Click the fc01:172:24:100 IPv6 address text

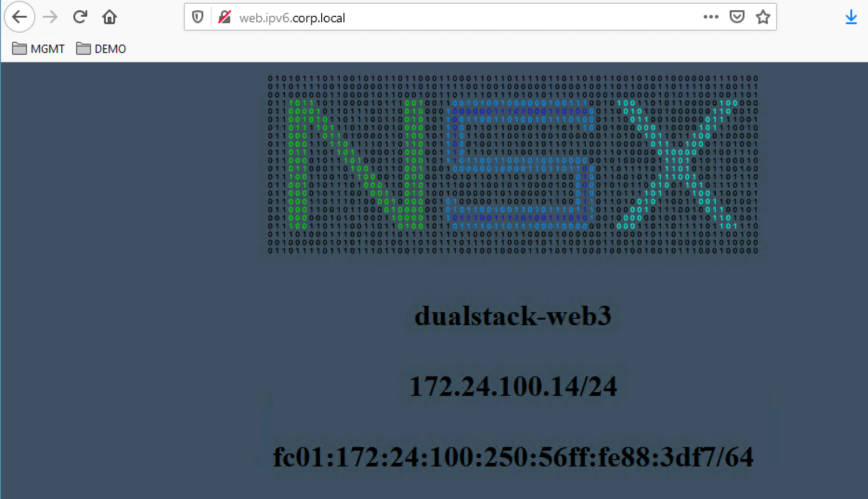click(513, 457)
